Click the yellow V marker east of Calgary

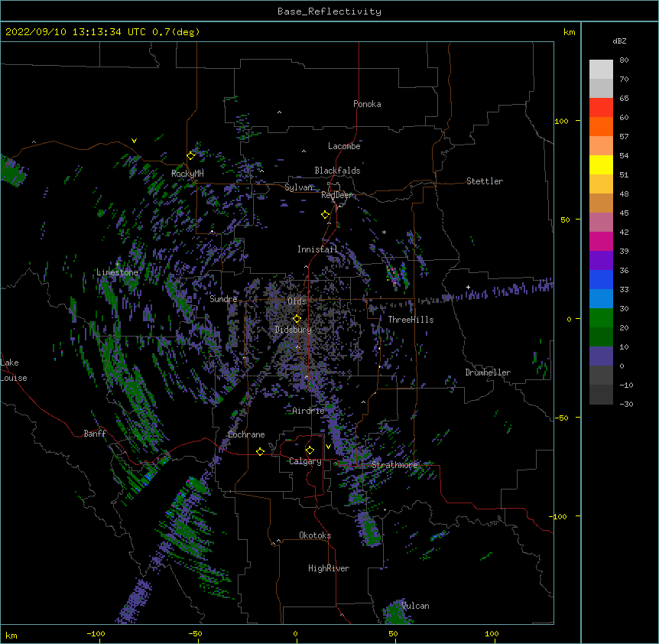coord(328,447)
